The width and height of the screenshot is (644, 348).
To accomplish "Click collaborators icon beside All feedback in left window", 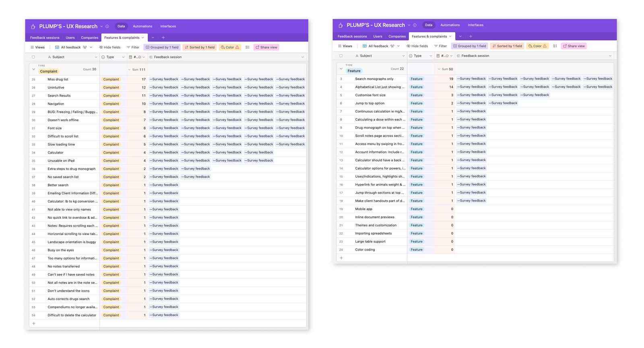I will (85, 47).
